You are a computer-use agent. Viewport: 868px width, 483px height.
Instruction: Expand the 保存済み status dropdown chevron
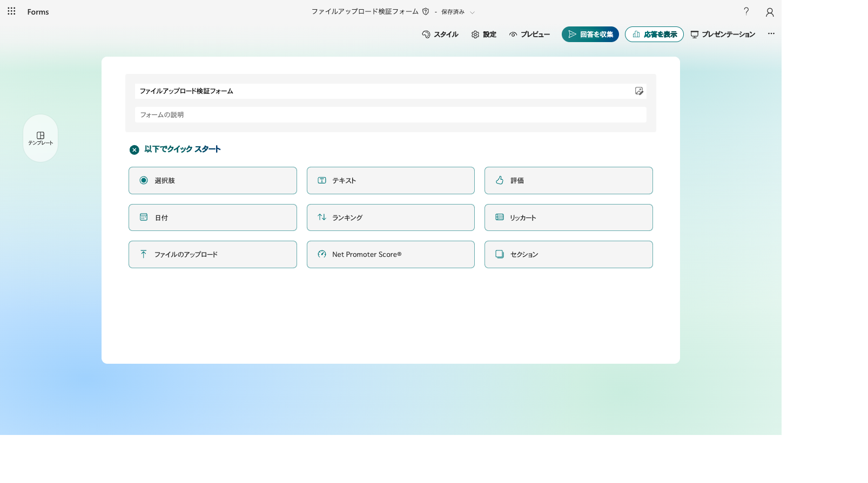coord(472,12)
